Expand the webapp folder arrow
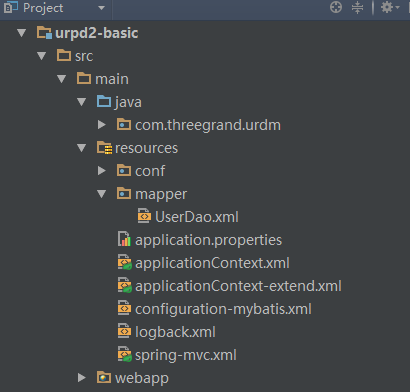The height and width of the screenshot is (392, 410). tap(82, 378)
